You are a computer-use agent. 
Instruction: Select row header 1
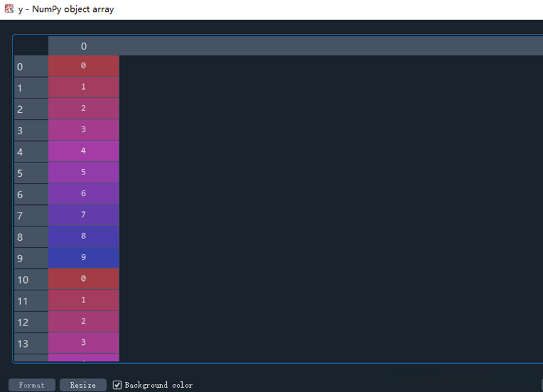tap(31, 88)
